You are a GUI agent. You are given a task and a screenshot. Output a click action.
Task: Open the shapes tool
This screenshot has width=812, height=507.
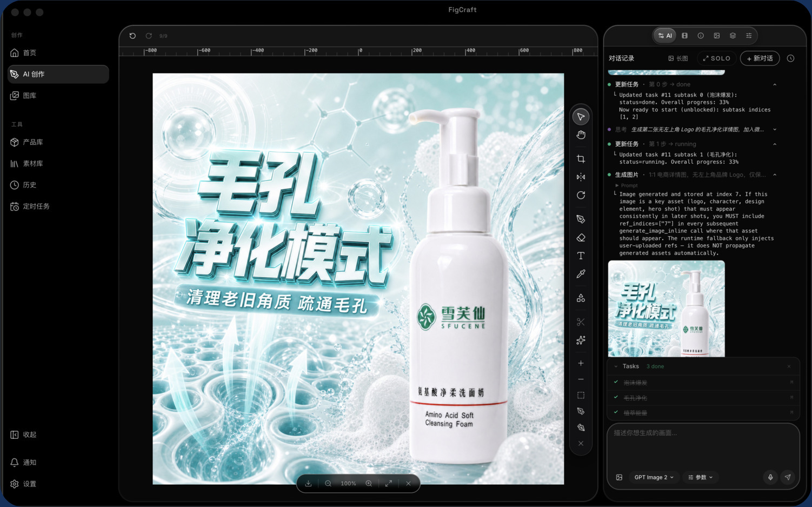(581, 298)
